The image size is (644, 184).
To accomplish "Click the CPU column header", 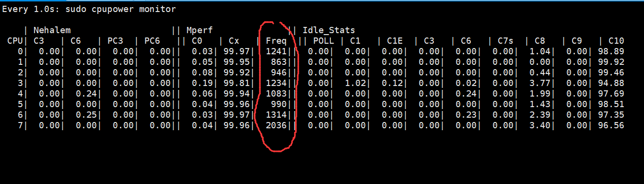I will point(14,41).
